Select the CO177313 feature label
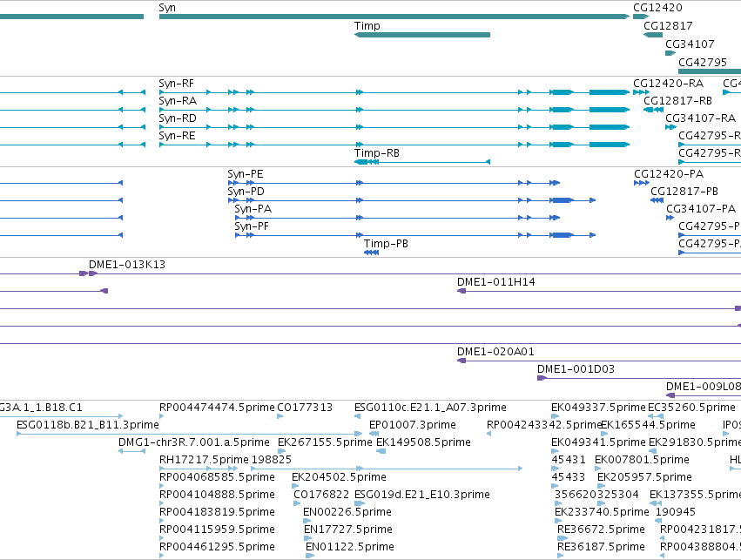Screen dimensions: 741x560 tap(305, 408)
